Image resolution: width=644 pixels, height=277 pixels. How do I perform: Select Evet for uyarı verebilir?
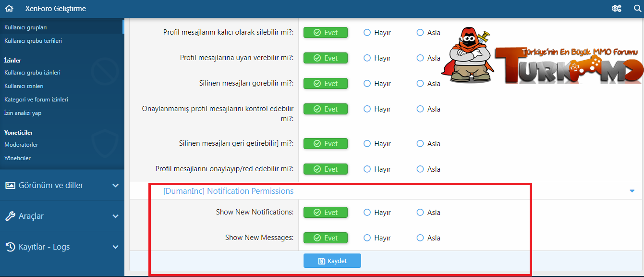[326, 58]
